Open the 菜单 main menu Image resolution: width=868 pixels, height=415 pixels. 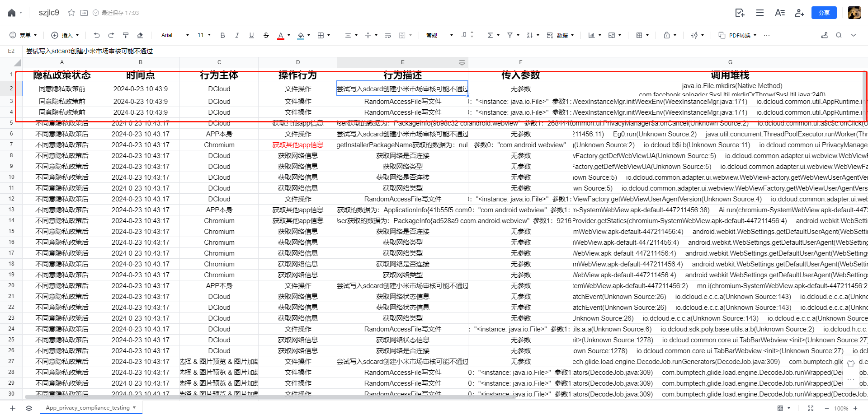(x=23, y=35)
